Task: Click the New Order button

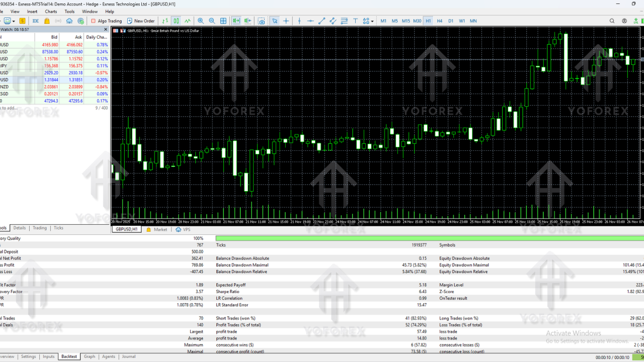Action: click(x=141, y=21)
